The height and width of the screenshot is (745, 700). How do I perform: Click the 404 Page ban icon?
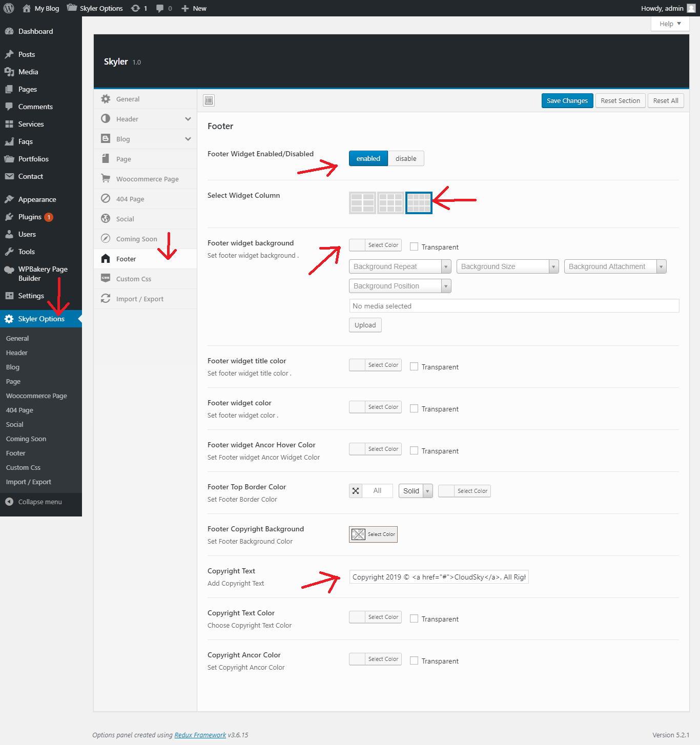(106, 198)
